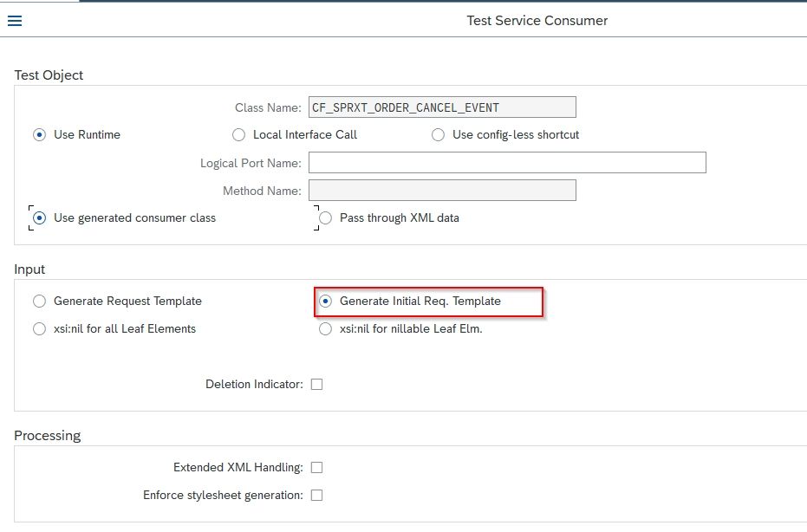This screenshot has height=532, width=807.
Task: Click the Processing section header
Action: (48, 436)
